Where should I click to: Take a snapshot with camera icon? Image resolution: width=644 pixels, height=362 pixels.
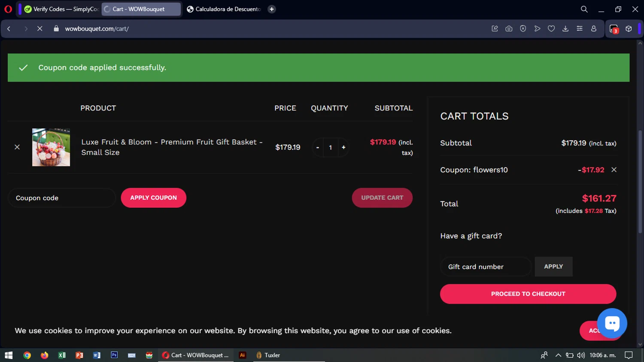tap(509, 29)
